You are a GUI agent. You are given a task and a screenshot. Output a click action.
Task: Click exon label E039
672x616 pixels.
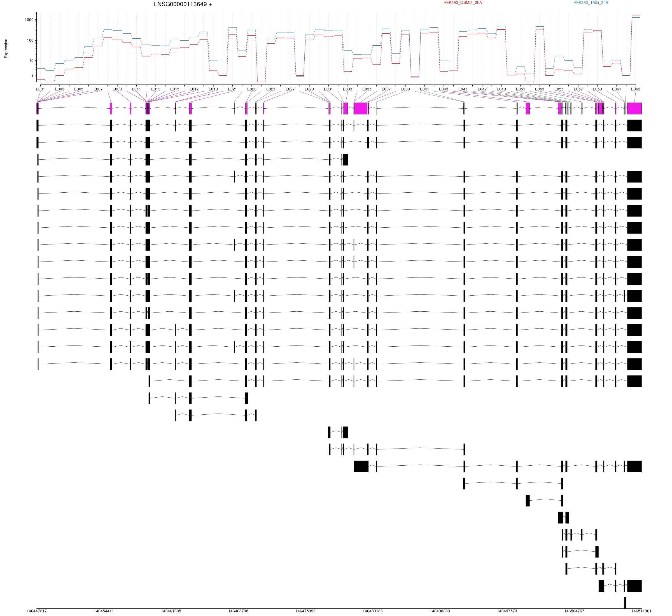[x=405, y=89]
